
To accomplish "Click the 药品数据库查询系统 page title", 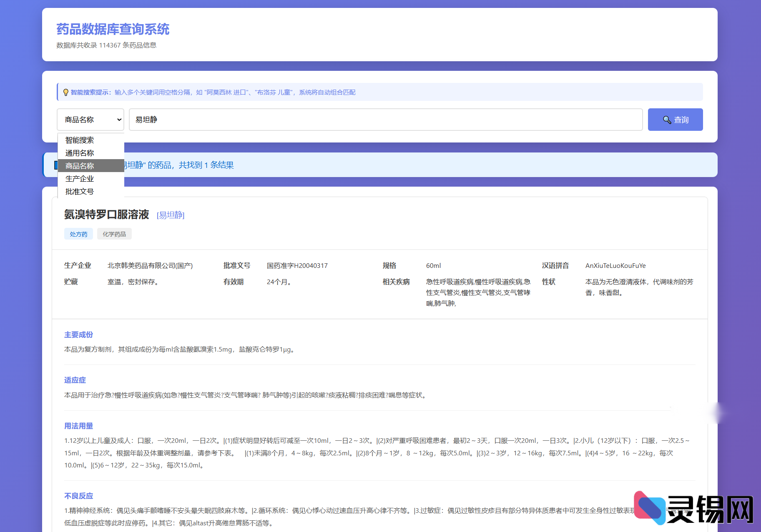I will pyautogui.click(x=113, y=29).
